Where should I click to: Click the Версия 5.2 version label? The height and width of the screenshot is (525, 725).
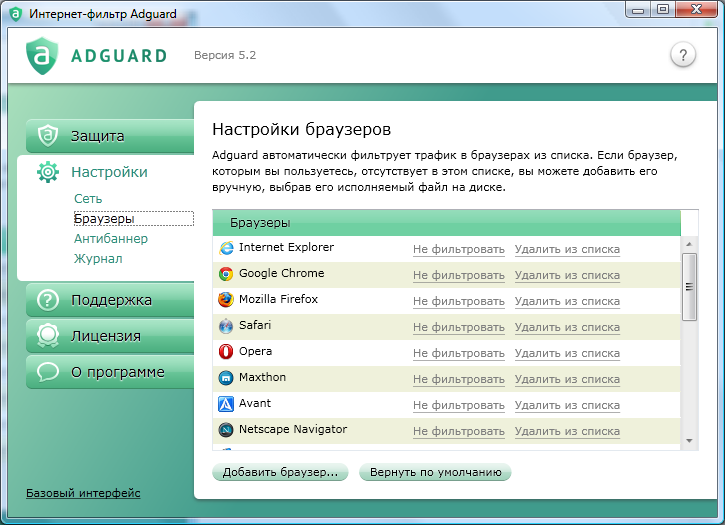click(x=225, y=55)
